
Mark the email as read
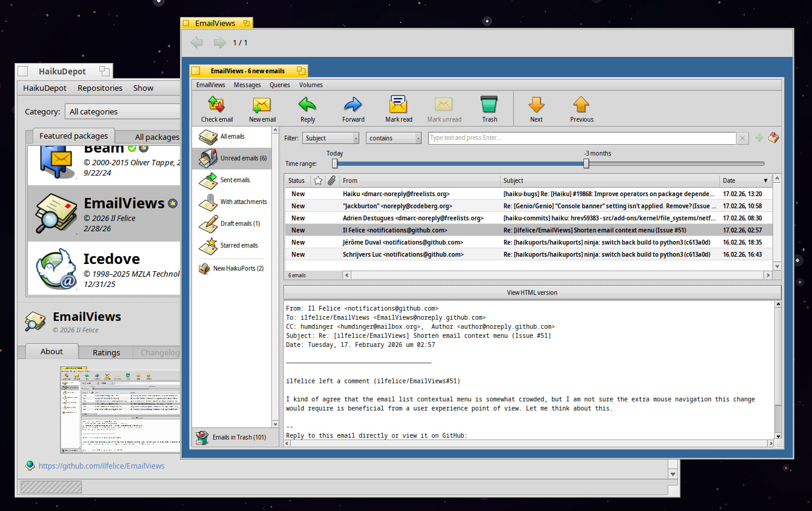pos(398,105)
